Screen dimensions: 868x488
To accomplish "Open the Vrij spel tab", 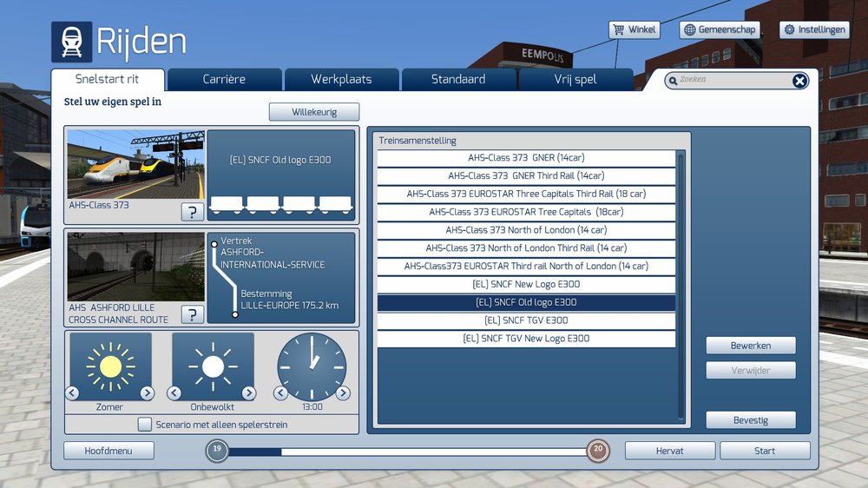I will 575,79.
